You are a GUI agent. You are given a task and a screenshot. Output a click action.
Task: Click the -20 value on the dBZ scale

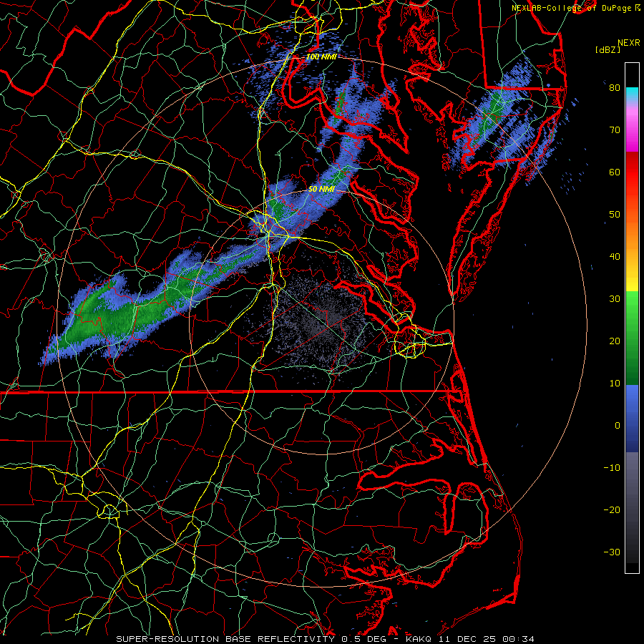[x=612, y=510]
